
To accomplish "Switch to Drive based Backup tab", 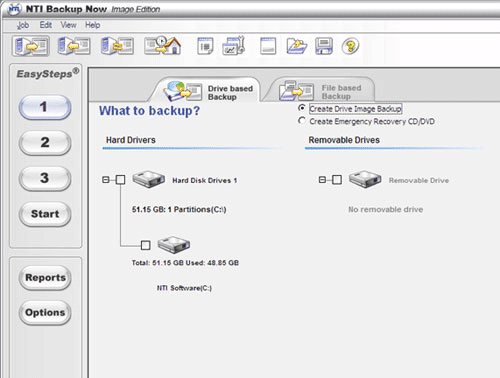I will click(x=205, y=90).
